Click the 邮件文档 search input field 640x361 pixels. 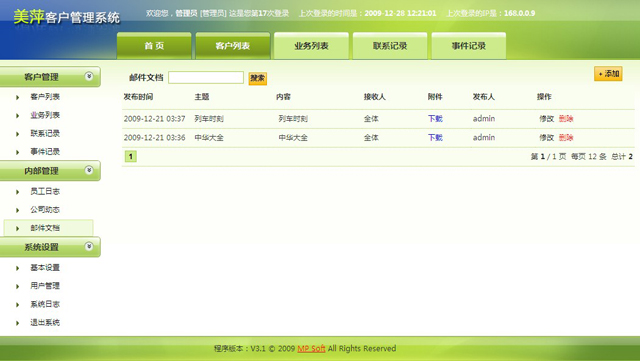[206, 78]
